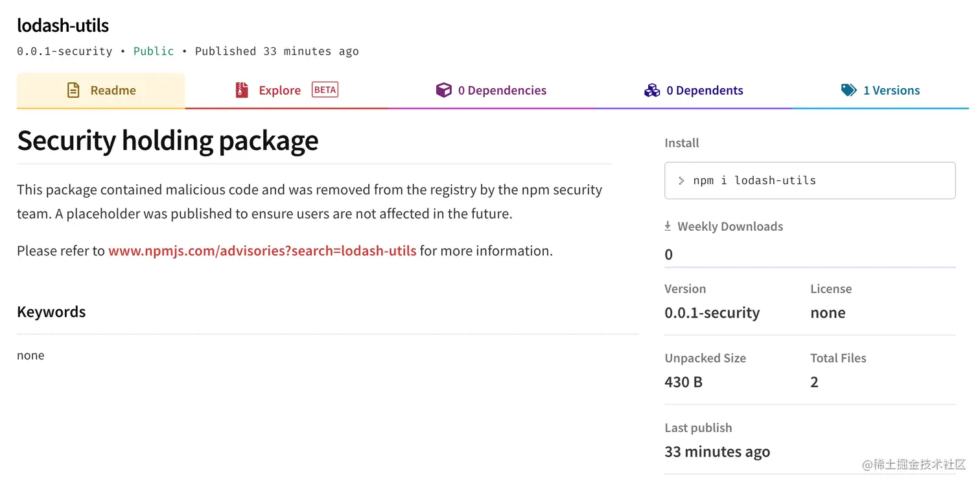Click the Explore zip-archive icon

(x=242, y=90)
